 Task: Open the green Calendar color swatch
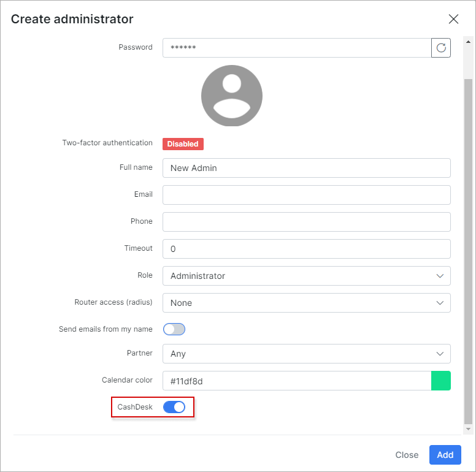[x=441, y=381]
